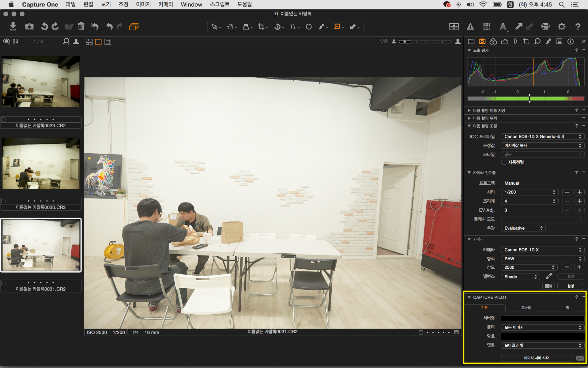The width and height of the screenshot is (588, 368).
Task: Open the 카메라 menu in menu bar
Action: [x=166, y=4]
